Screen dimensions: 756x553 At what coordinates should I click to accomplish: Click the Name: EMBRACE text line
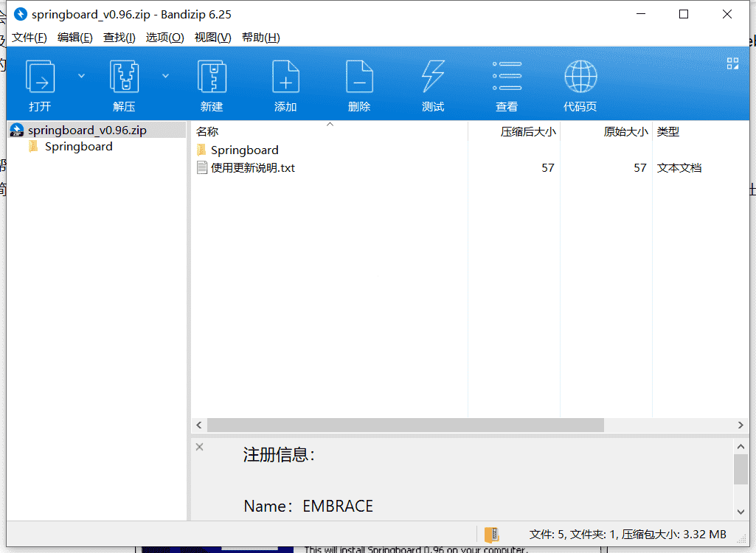coord(308,506)
